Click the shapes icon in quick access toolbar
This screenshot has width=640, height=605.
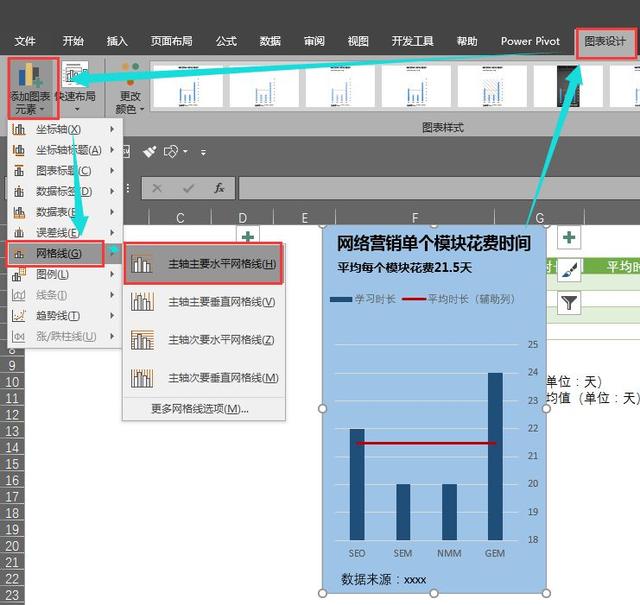[171, 152]
